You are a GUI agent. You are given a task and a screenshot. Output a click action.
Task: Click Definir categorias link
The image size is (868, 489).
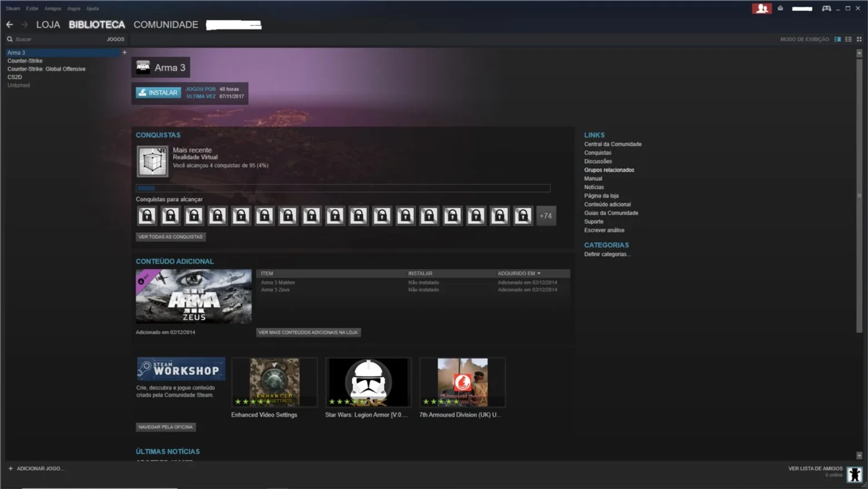point(607,255)
